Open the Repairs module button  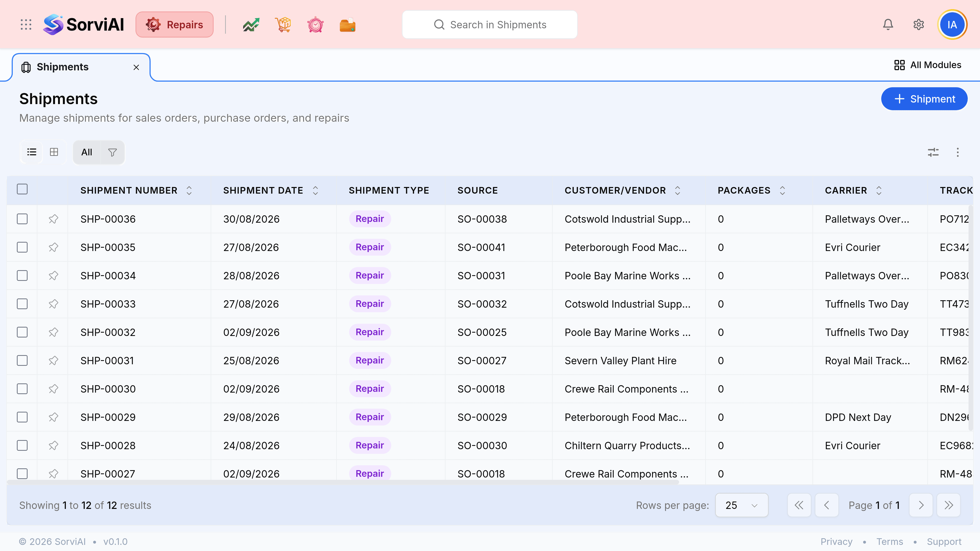[x=174, y=25]
